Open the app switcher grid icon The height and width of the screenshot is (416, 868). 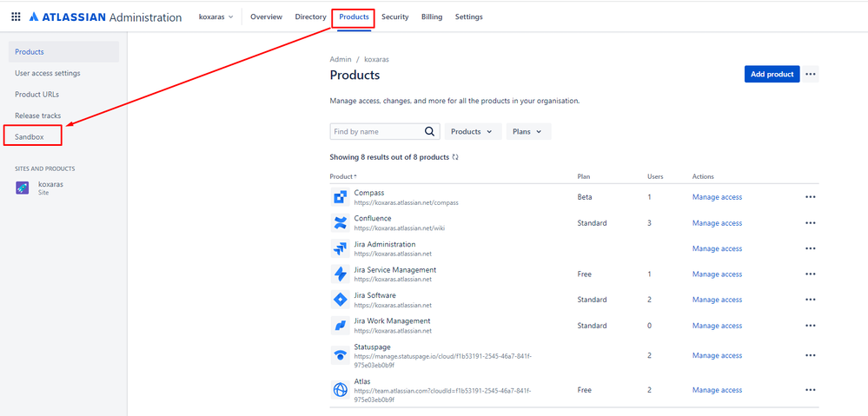(x=16, y=17)
